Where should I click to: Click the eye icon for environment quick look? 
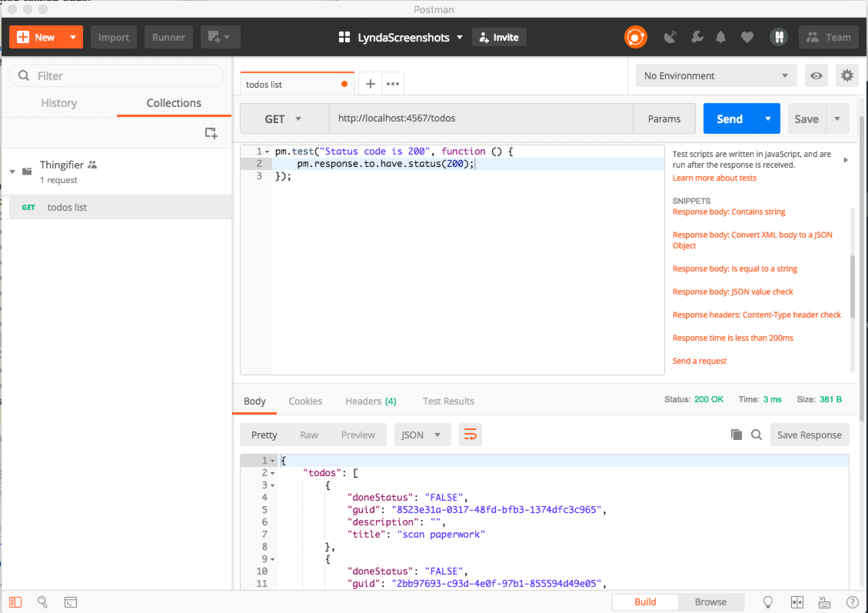tap(816, 75)
